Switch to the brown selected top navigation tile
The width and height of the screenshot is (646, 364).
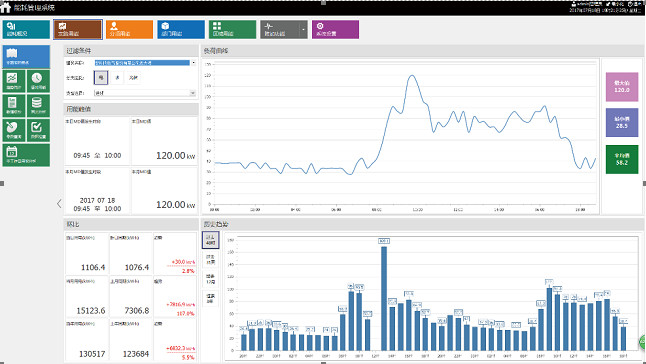(x=78, y=30)
